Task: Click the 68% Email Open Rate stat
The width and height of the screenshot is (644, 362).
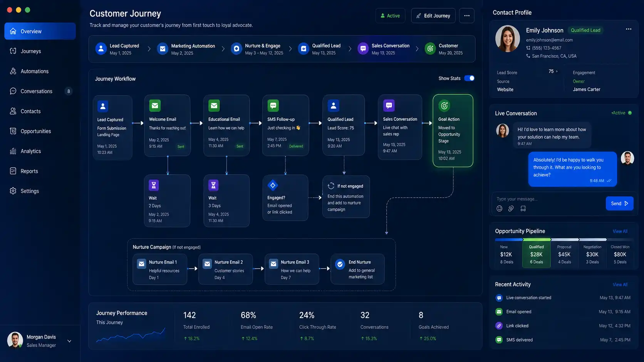Action: click(x=257, y=326)
